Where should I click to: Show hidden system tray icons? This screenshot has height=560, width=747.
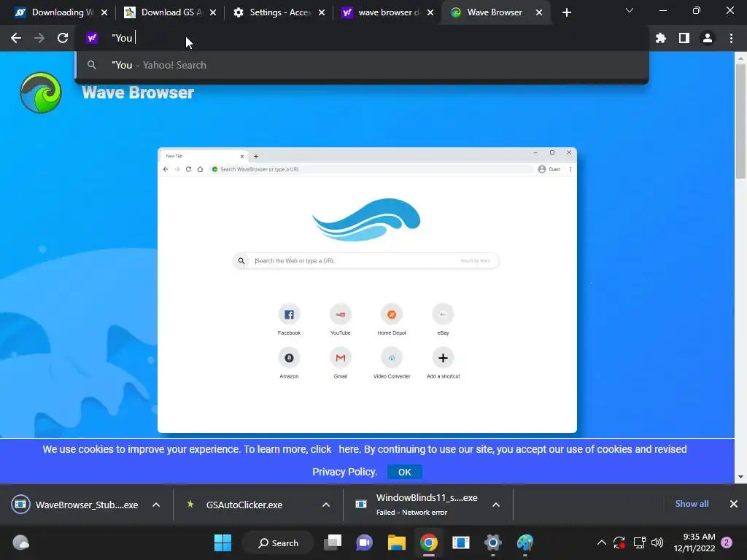coord(602,542)
